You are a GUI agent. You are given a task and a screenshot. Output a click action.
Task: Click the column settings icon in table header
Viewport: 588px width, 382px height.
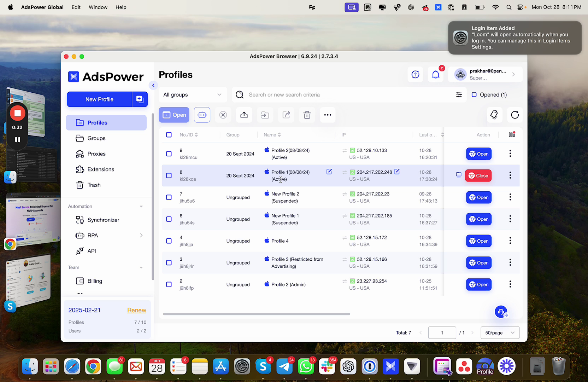[x=512, y=135]
